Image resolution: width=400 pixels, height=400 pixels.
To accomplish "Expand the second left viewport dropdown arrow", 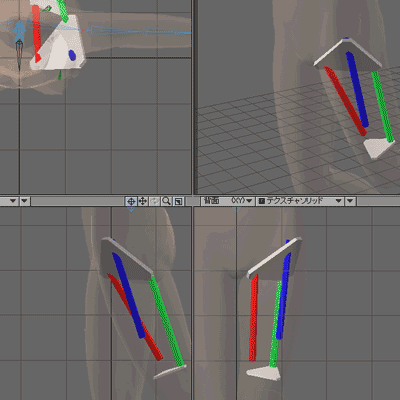I will coord(25,201).
